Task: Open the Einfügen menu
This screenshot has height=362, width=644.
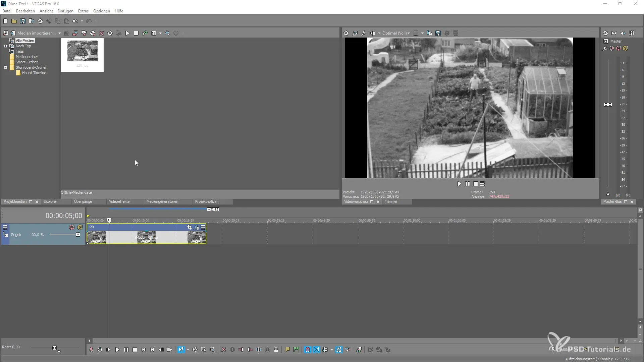Action: 65,11
